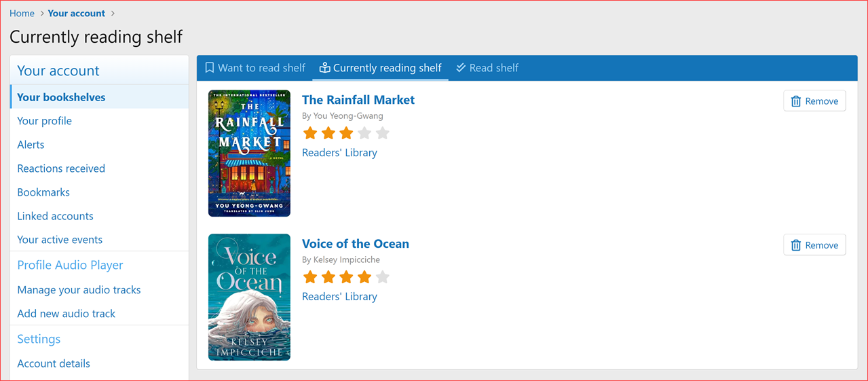Go to Your profile in sidebar

[x=44, y=121]
